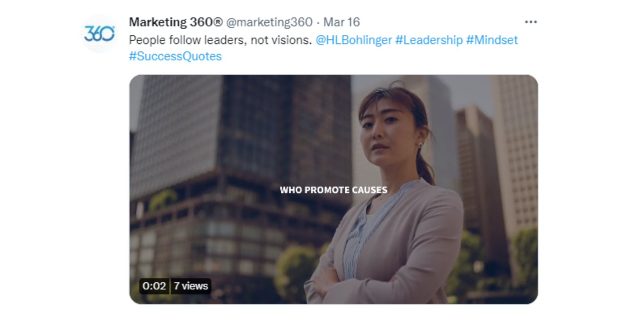
Task: Browse the #Leadership hashtag
Action: (429, 40)
